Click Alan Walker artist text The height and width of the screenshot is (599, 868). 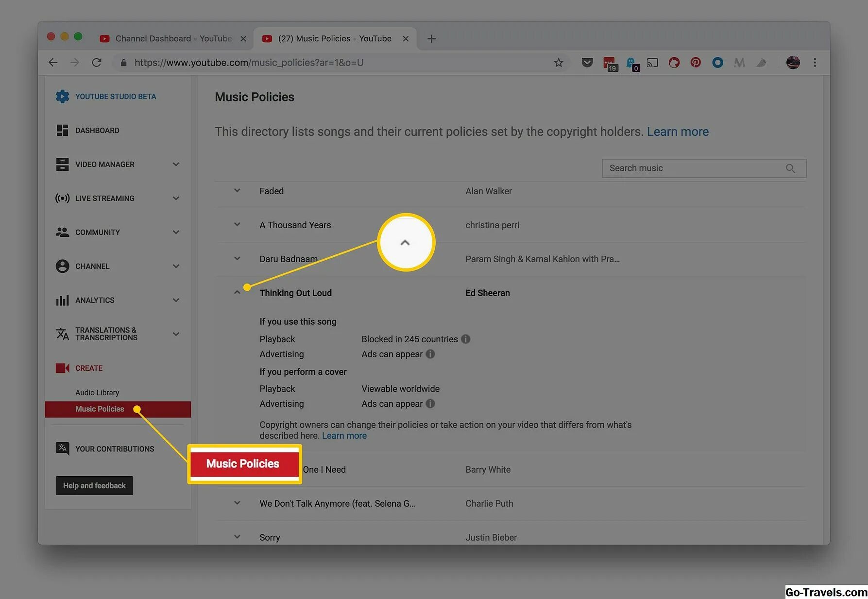(x=489, y=191)
